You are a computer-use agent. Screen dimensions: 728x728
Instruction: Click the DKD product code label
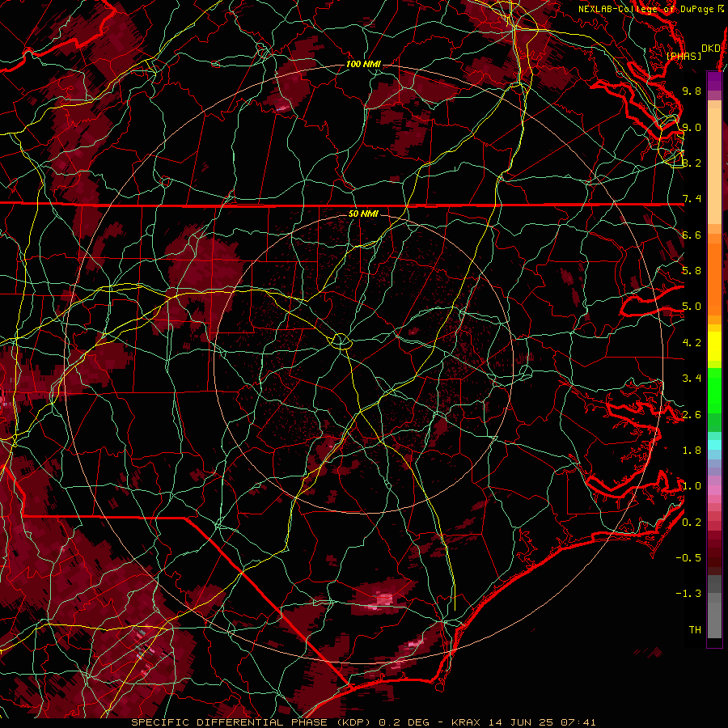click(x=710, y=49)
